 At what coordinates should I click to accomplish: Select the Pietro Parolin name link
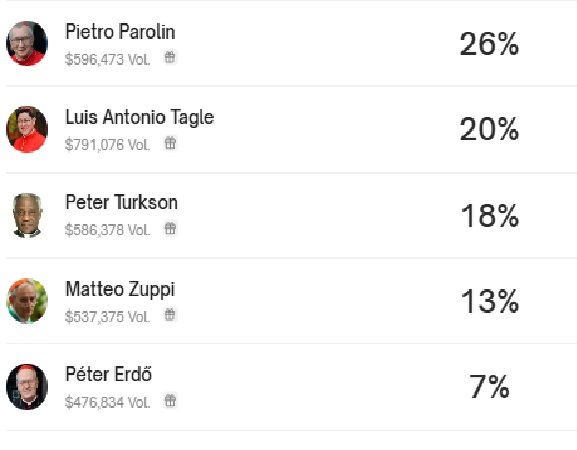[120, 32]
